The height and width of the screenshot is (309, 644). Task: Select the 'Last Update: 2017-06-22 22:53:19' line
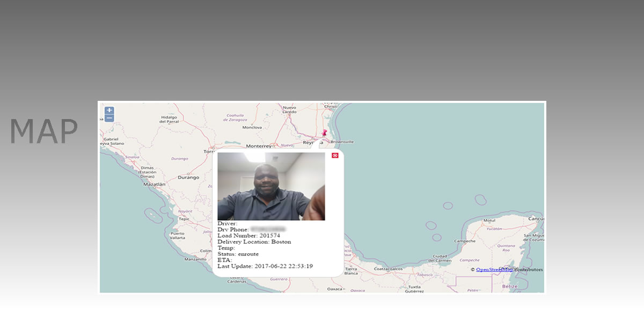click(x=265, y=266)
